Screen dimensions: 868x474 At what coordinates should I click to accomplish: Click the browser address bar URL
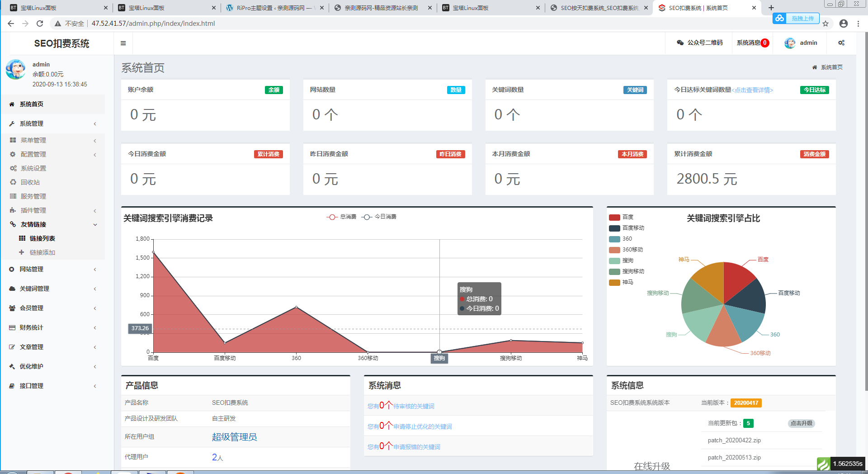pyautogui.click(x=153, y=24)
